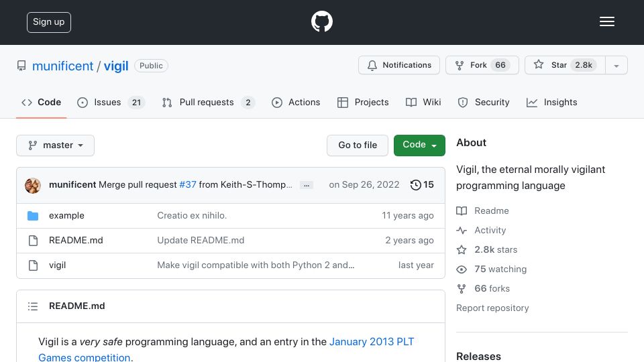Open the Security tab
This screenshot has width=644, height=362.
coord(484,102)
